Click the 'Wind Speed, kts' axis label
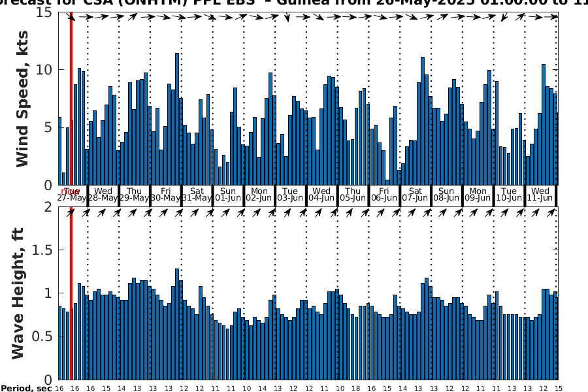Viewport: 588px width, 392px height. click(x=22, y=99)
